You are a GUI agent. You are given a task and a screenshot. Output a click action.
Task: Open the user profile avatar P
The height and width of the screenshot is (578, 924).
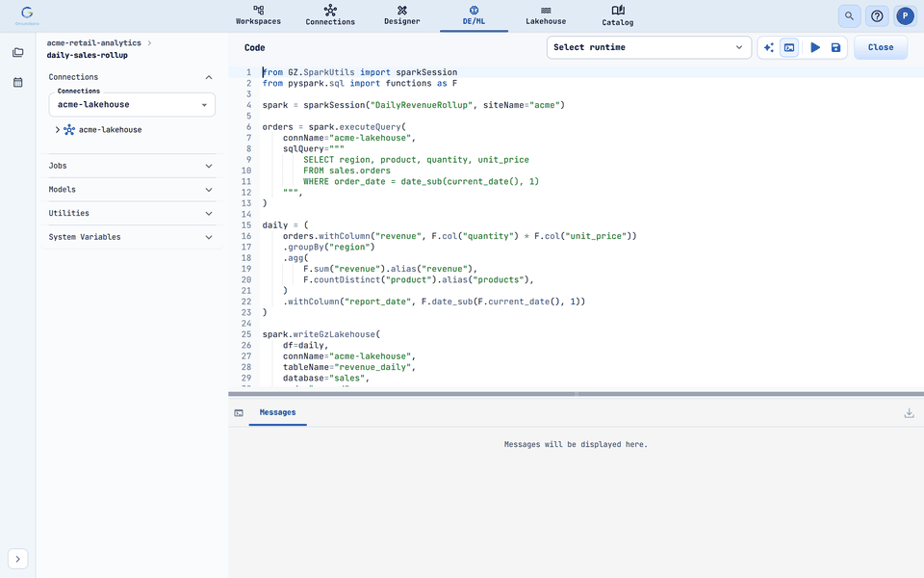point(905,16)
